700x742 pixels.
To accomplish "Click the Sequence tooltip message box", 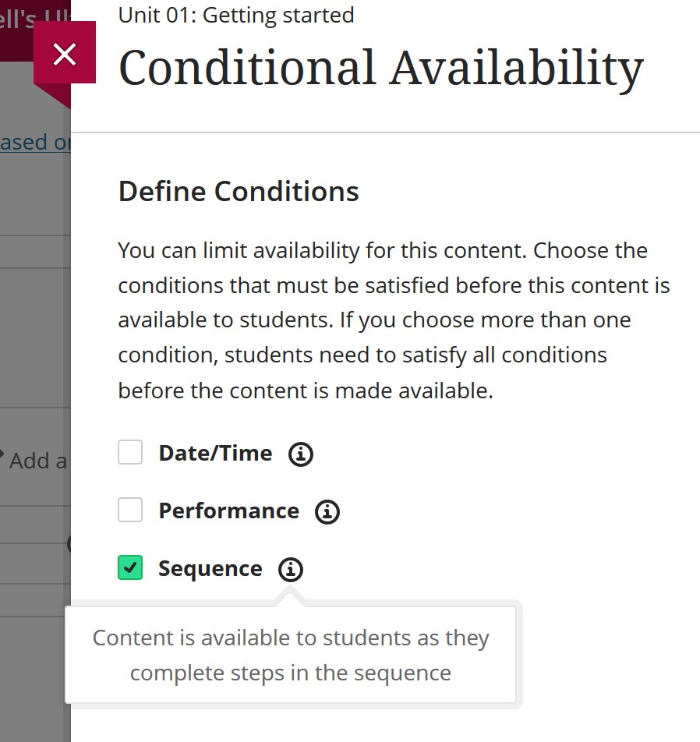I will [x=290, y=655].
